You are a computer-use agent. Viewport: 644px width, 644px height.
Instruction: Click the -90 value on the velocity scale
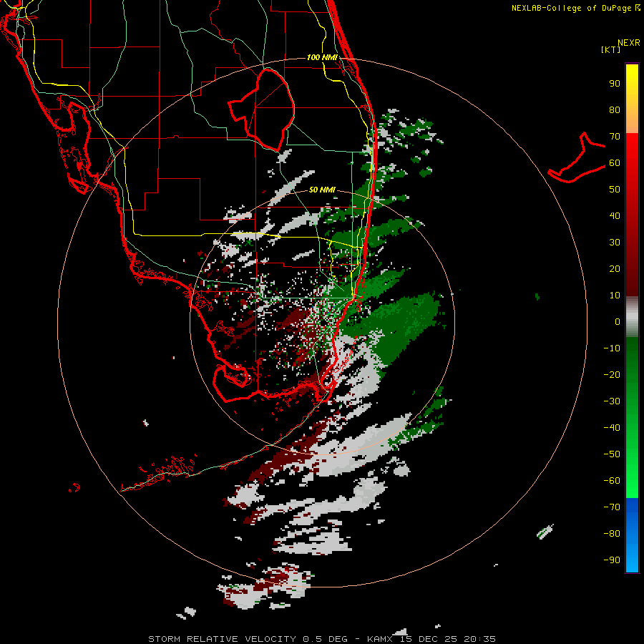click(x=612, y=560)
